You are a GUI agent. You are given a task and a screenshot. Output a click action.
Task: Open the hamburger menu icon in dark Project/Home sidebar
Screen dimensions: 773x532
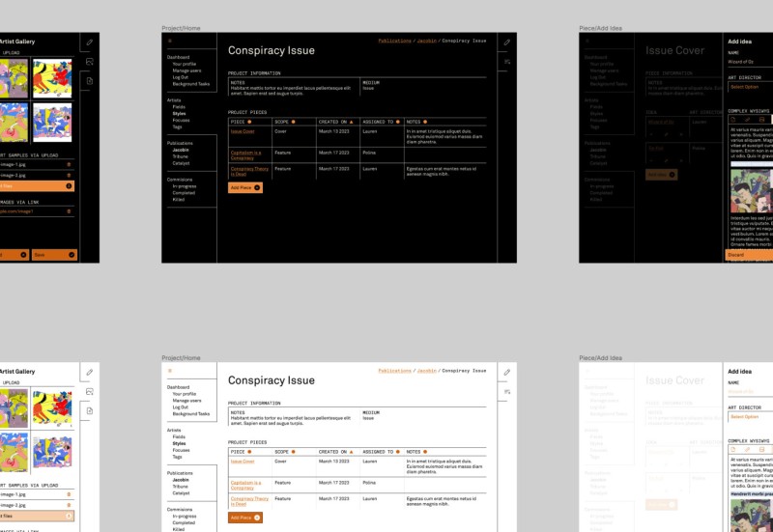170,42
